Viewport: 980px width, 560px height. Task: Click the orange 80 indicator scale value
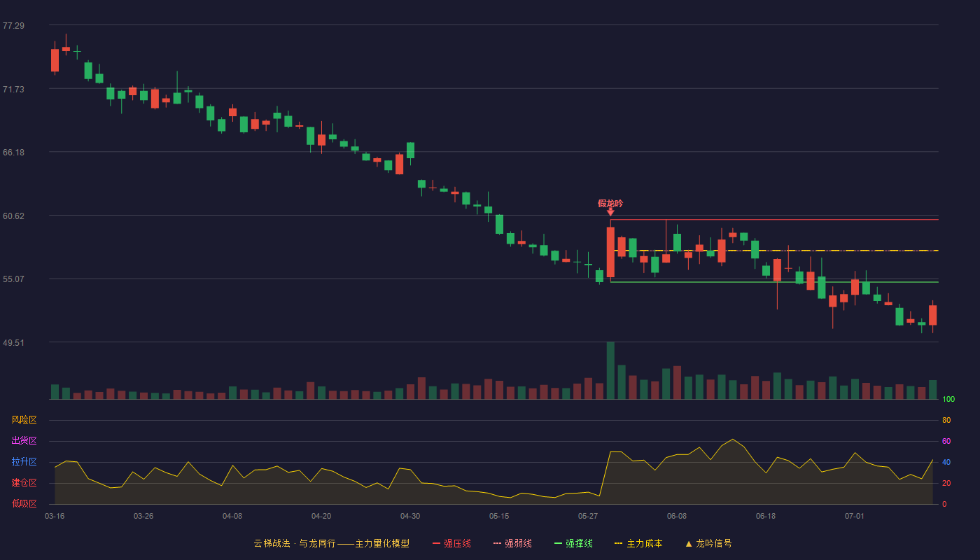pos(946,420)
